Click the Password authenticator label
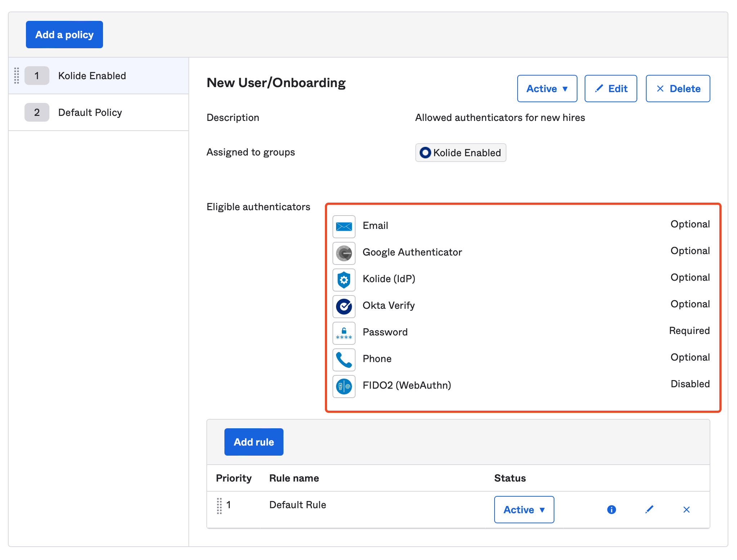This screenshot has height=560, width=737. (385, 332)
